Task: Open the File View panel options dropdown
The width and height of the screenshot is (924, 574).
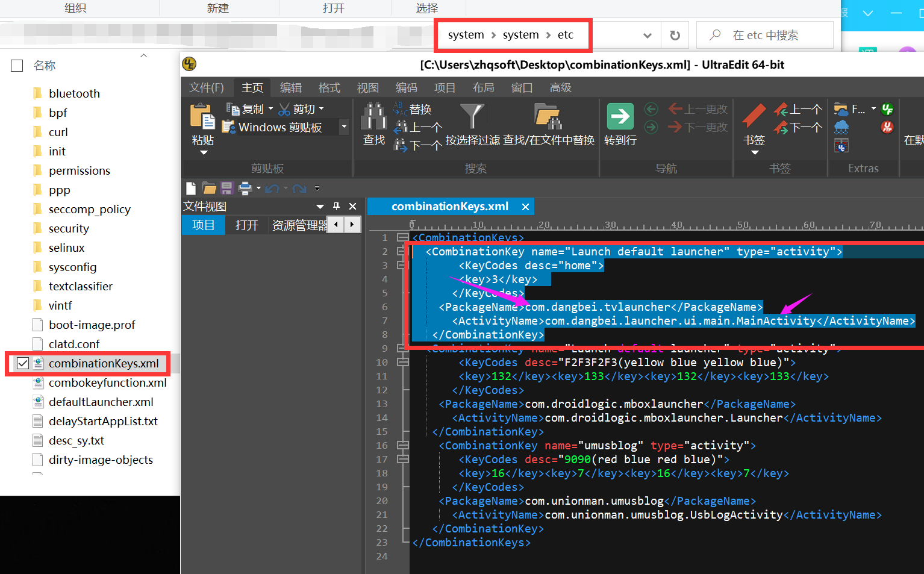Action: 320,207
